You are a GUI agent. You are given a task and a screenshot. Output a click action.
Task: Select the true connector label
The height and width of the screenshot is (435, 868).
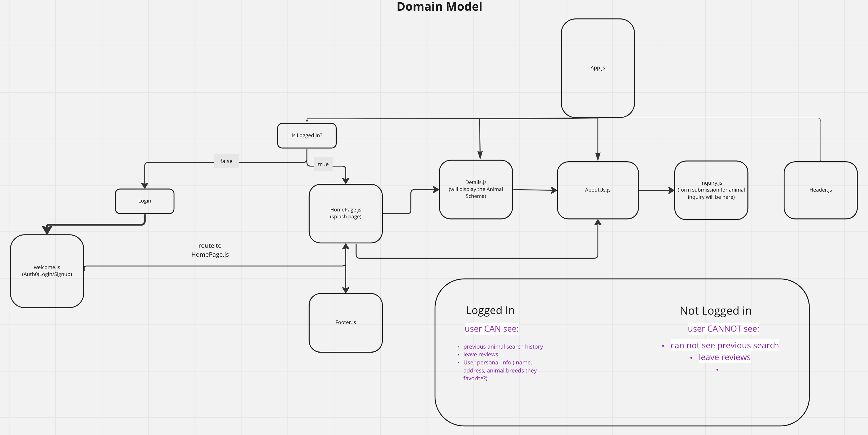coord(323,164)
